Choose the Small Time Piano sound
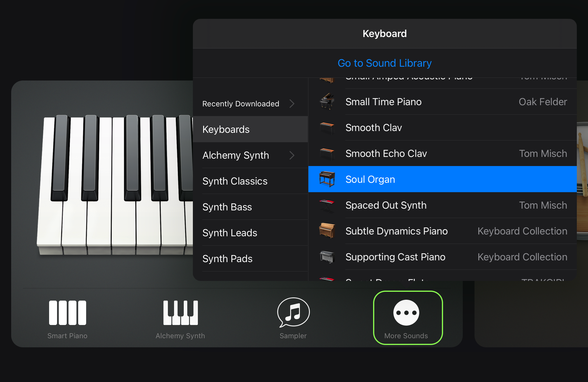Viewport: 588px width, 382px height. (442, 102)
